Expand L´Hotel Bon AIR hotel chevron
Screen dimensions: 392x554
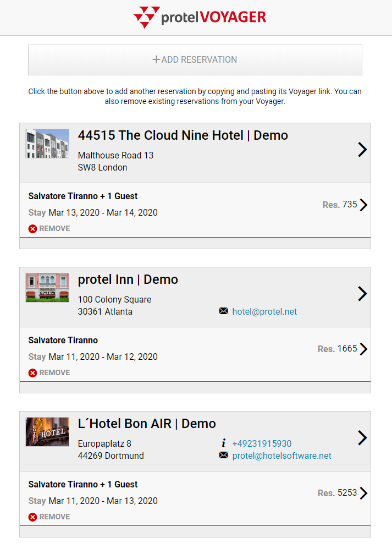tap(362, 438)
